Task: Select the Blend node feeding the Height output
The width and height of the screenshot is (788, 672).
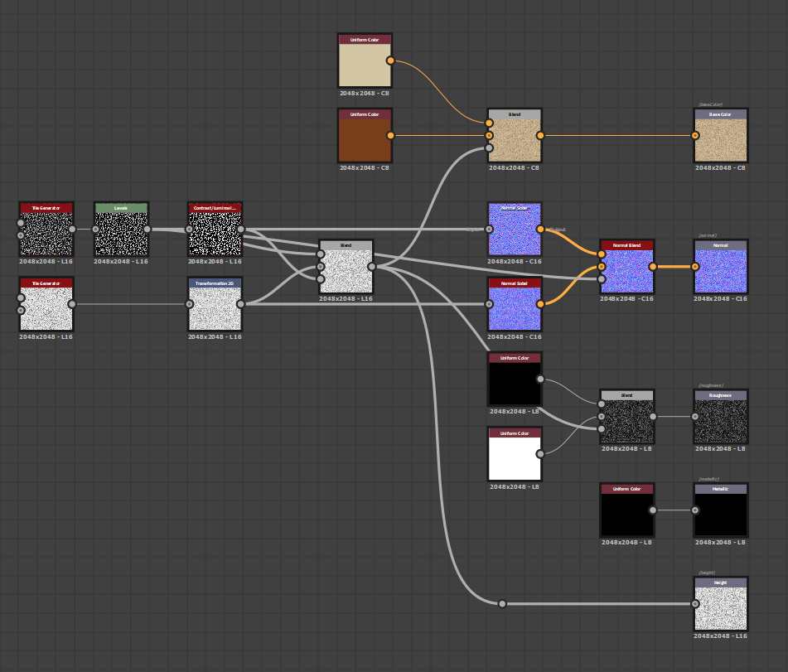Action: [x=346, y=266]
